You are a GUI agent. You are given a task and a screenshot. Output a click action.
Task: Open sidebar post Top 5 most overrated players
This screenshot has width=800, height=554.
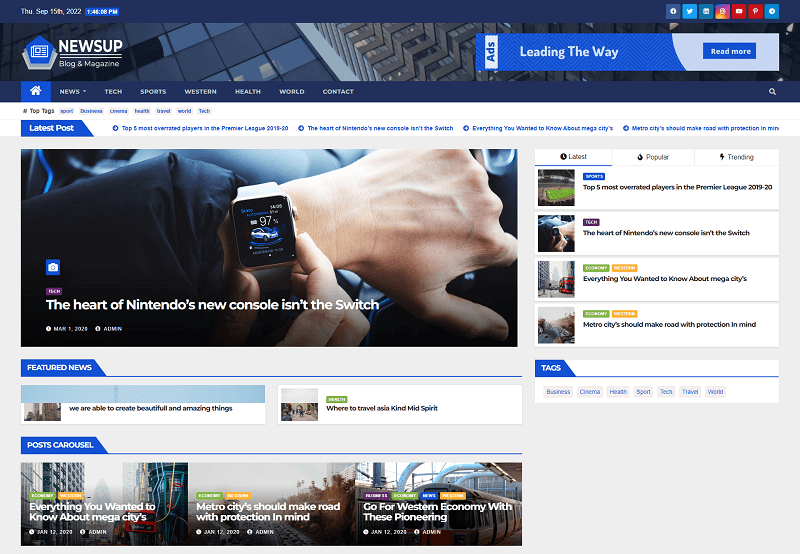(678, 187)
